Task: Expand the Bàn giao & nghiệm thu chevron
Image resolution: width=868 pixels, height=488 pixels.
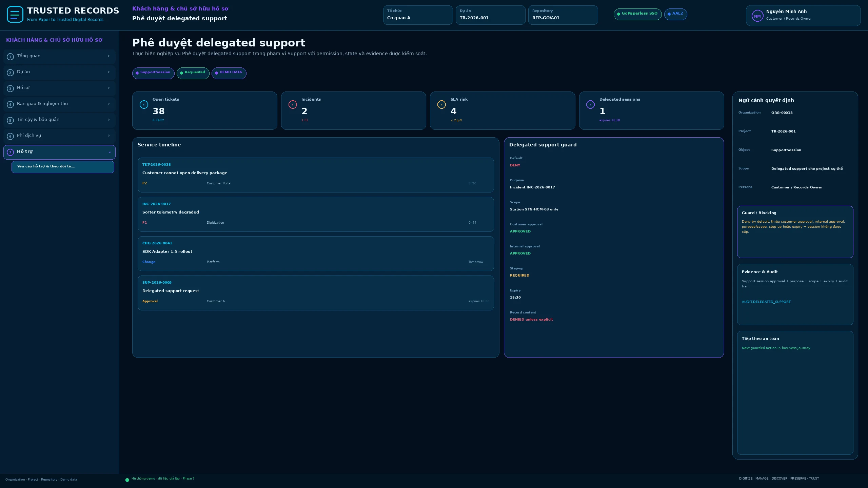Action: click(x=109, y=104)
